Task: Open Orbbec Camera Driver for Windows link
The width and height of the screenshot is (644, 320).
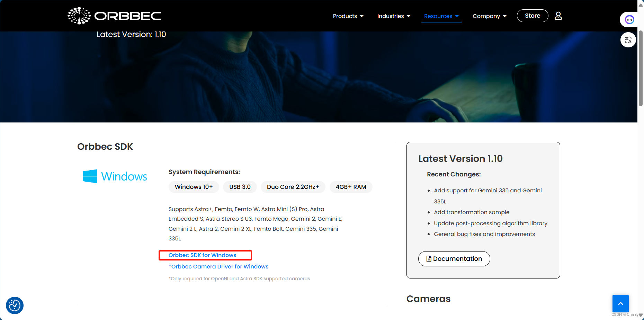Action: click(x=218, y=267)
